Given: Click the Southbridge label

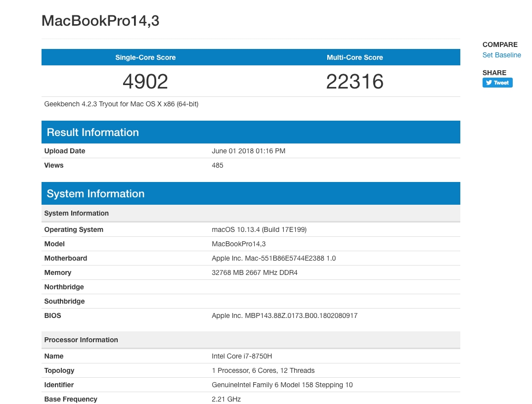Looking at the screenshot, I should coord(64,301).
